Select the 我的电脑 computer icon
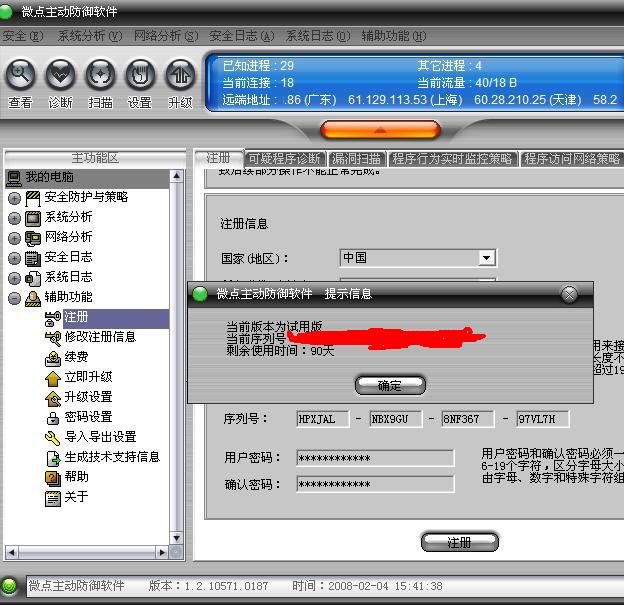 [14, 178]
